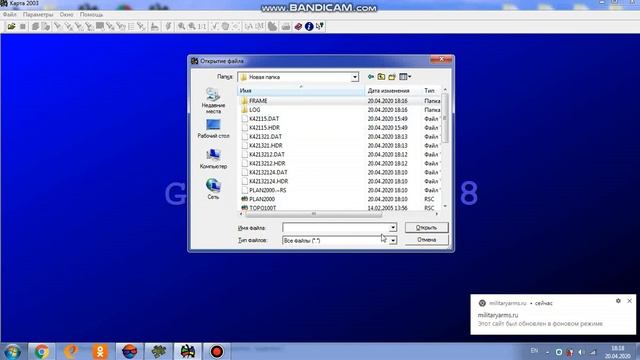Viewport: 640px width, 360px height.
Task: Select TOPO100T RSC file
Action: coord(262,208)
